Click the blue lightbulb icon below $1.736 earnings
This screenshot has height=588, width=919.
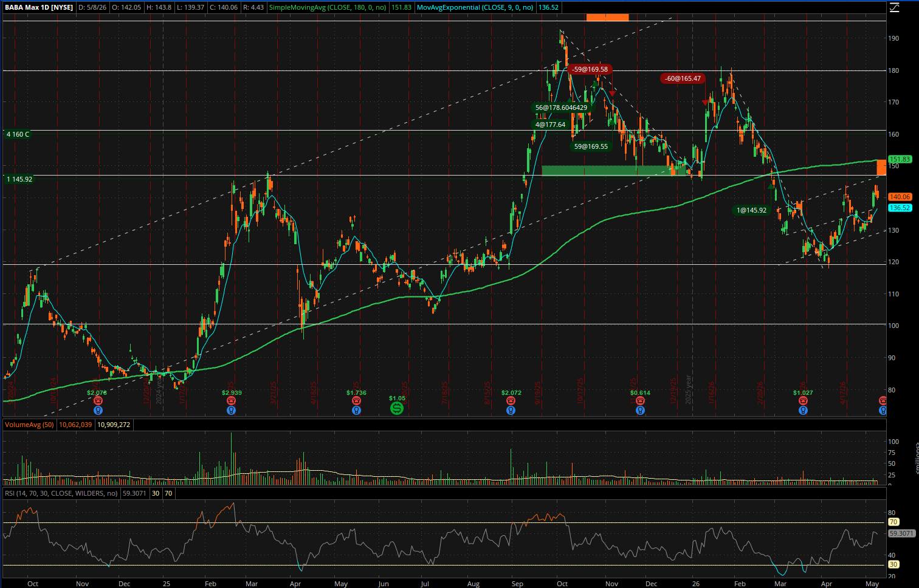tap(357, 410)
